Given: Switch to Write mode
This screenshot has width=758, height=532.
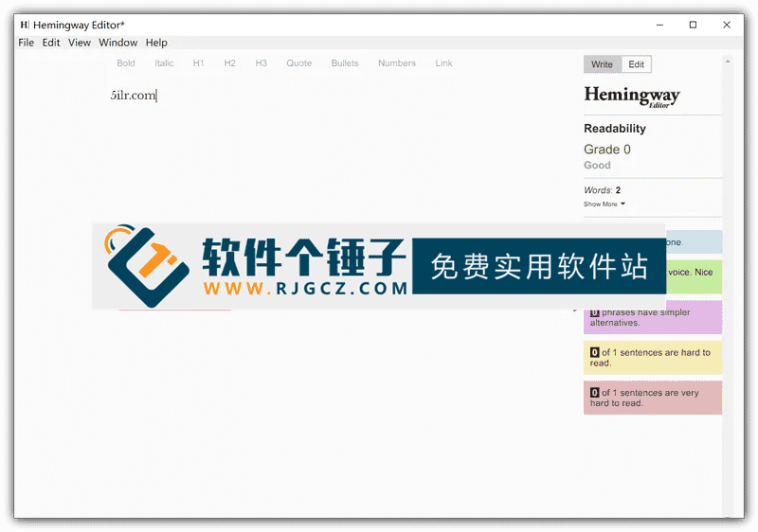Looking at the screenshot, I should (x=602, y=64).
